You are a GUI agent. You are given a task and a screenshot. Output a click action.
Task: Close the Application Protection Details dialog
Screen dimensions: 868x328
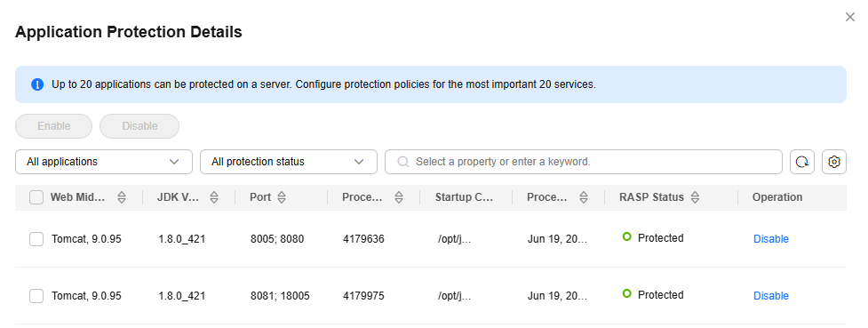pyautogui.click(x=850, y=17)
